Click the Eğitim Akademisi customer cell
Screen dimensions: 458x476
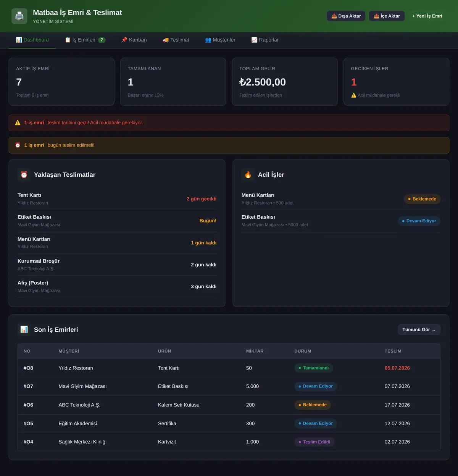pos(78,423)
